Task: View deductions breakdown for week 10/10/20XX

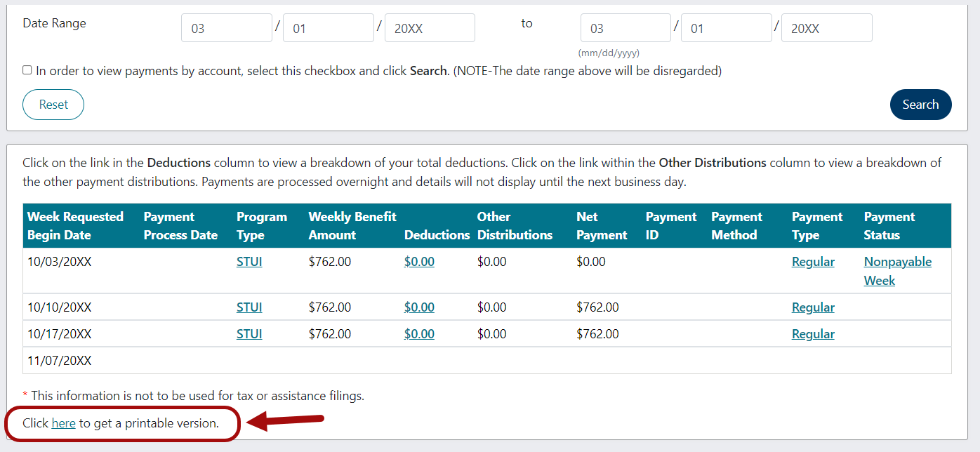Action: [419, 307]
